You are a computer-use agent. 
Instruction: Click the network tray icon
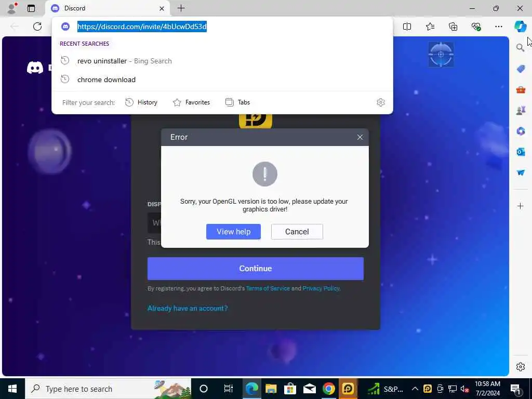pyautogui.click(x=453, y=389)
